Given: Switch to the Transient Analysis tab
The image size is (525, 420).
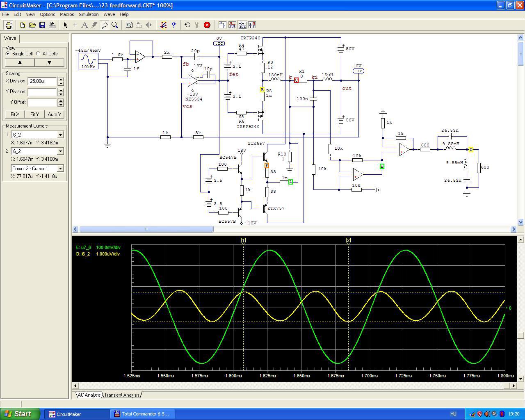Looking at the screenshot, I should click(122, 395).
